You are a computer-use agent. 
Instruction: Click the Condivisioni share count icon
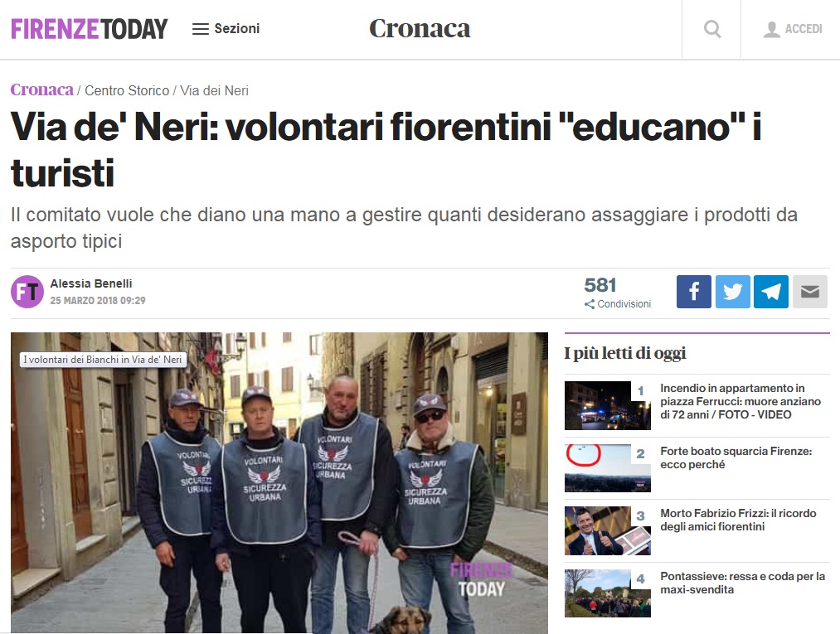point(590,304)
